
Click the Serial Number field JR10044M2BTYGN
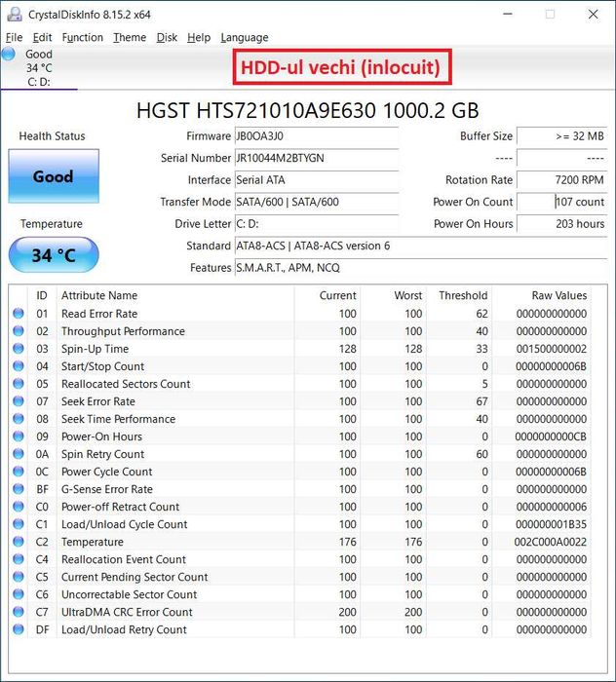317,158
